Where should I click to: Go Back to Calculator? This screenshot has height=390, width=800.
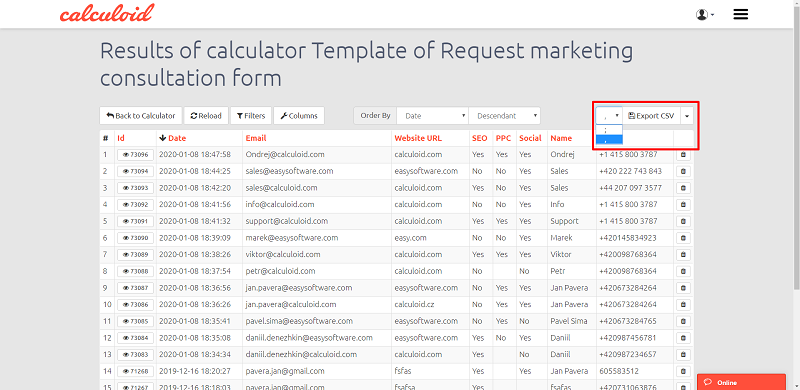coord(140,116)
